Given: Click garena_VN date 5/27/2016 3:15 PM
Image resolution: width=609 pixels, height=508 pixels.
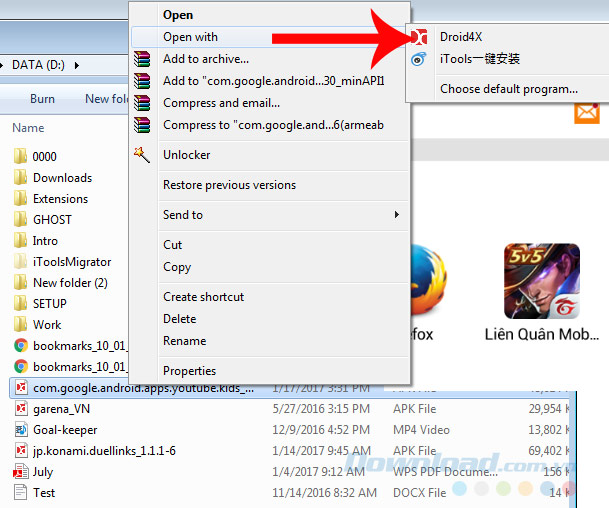Looking at the screenshot, I should click(x=321, y=409).
